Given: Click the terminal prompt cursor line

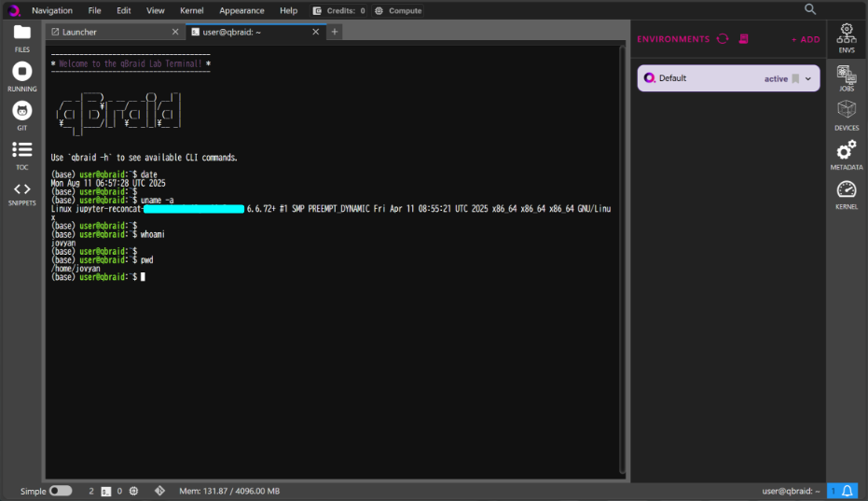Looking at the screenshot, I should pyautogui.click(x=98, y=277).
